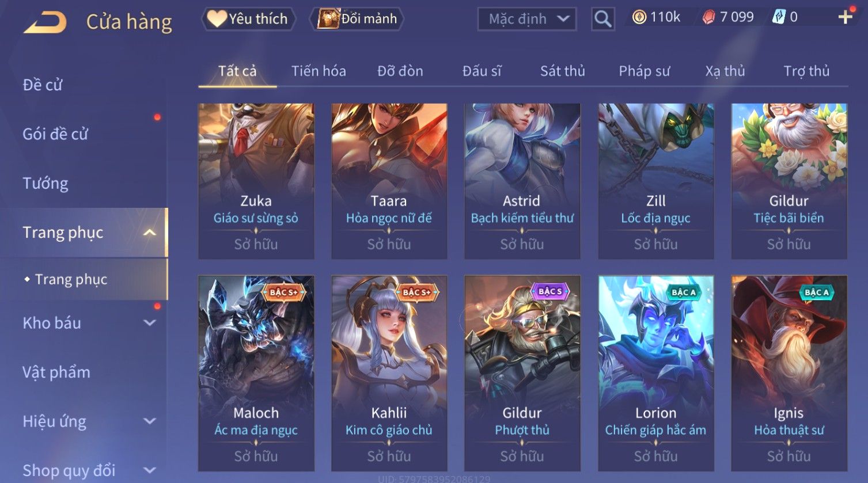Click the red ruby currency icon
Image resolution: width=868 pixels, height=483 pixels.
click(709, 17)
